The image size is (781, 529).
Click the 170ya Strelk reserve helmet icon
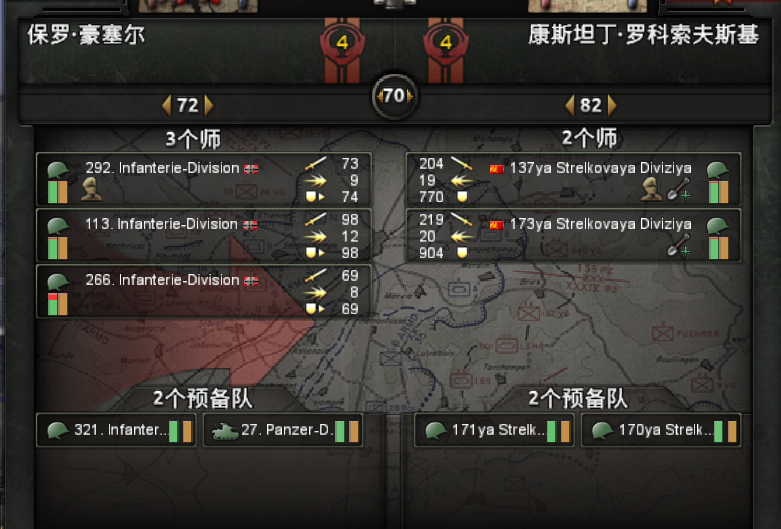(x=603, y=431)
